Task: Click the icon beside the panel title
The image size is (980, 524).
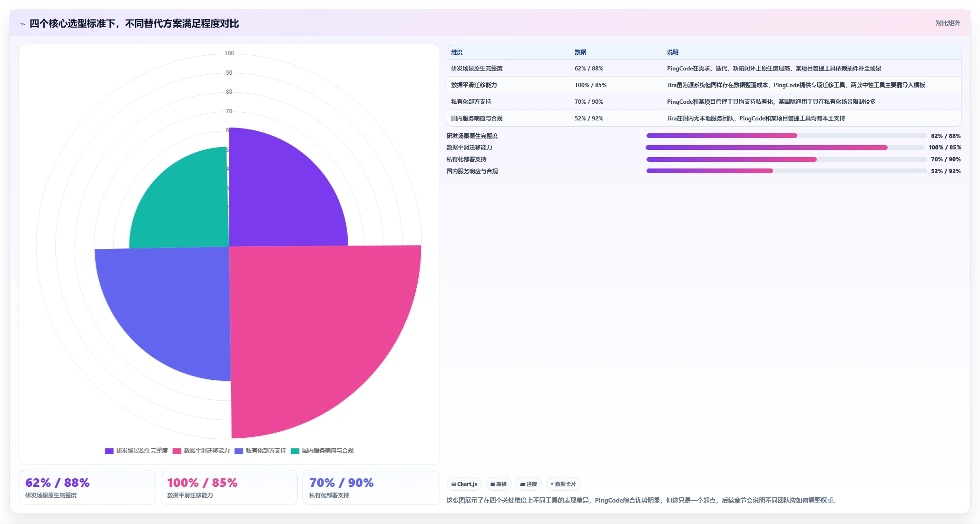Action: 22,24
